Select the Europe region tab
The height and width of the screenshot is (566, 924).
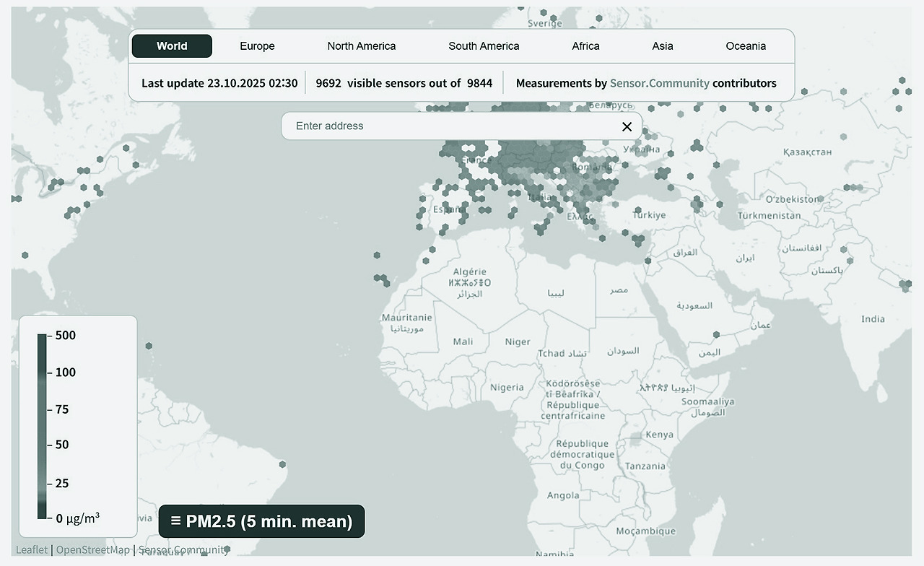tap(257, 46)
